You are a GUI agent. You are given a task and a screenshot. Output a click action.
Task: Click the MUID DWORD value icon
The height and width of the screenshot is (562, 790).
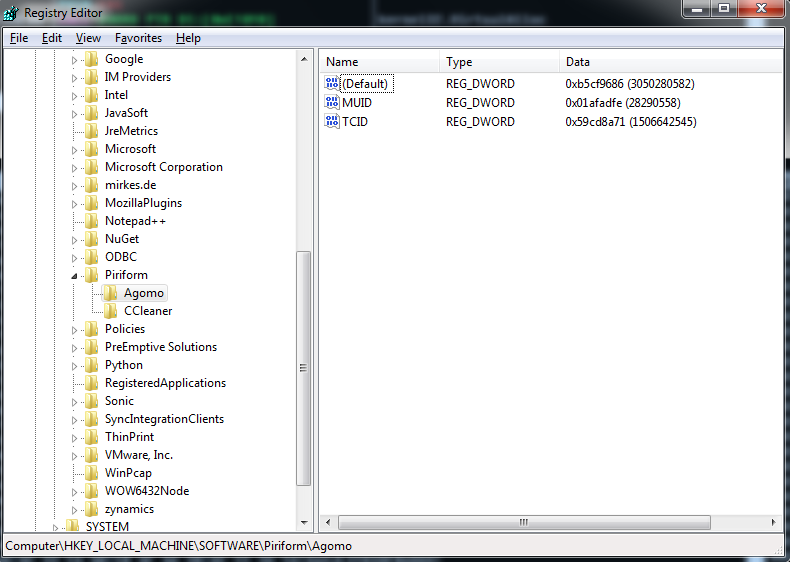pos(332,103)
